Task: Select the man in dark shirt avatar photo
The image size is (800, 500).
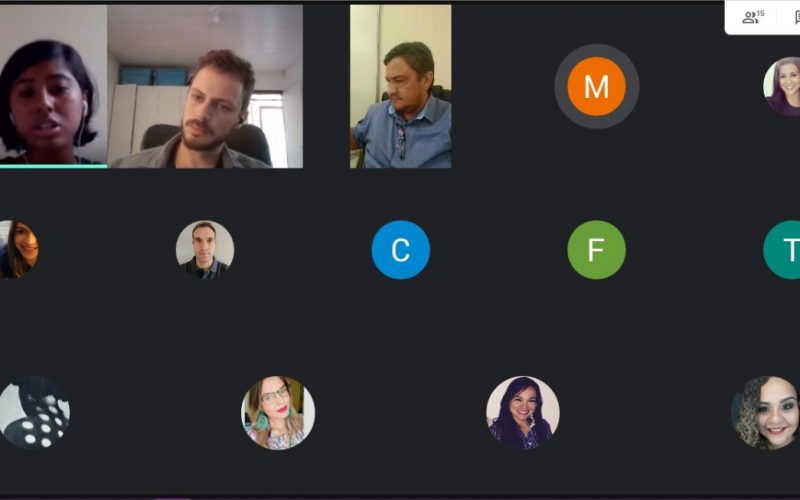Action: [205, 249]
